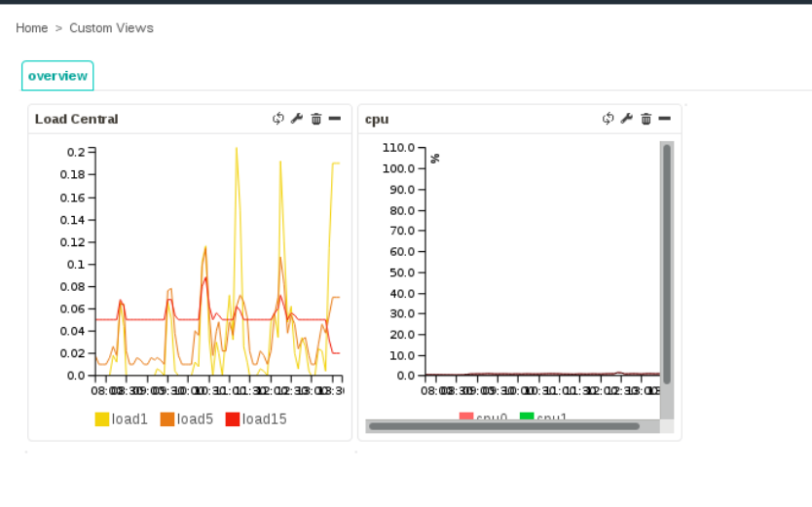
Task: Toggle load5 series via orange legend swatch
Action: tap(166, 419)
